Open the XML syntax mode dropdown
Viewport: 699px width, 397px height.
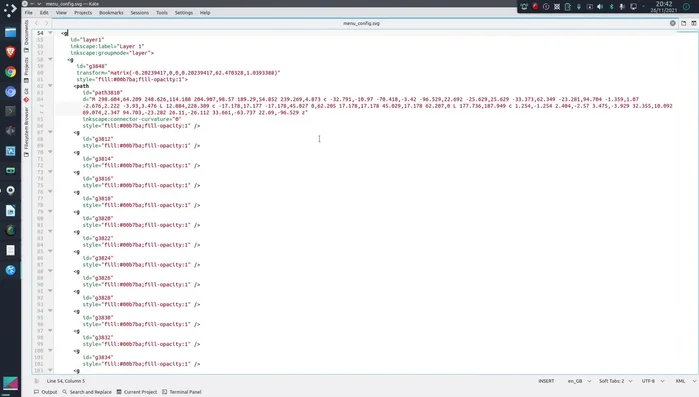[686, 381]
